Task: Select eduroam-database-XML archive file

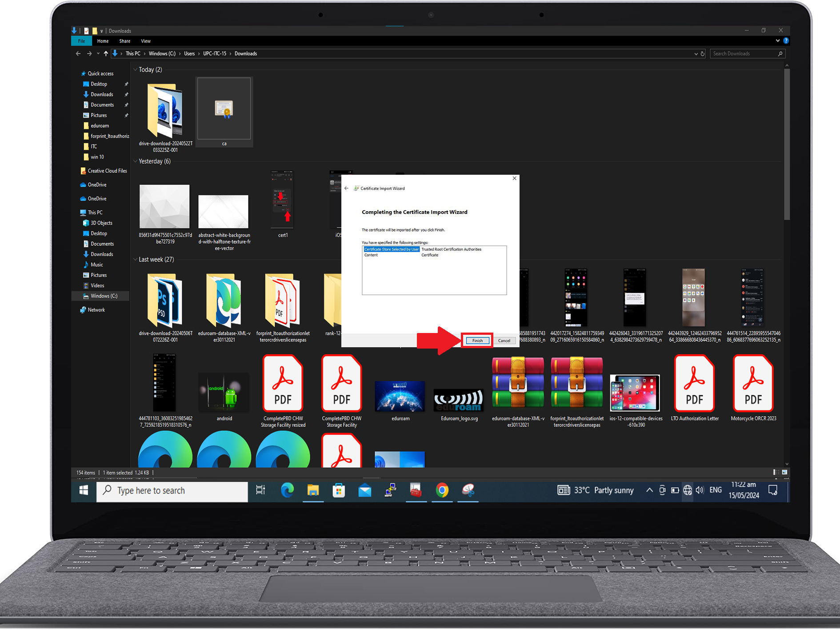Action: (x=518, y=391)
